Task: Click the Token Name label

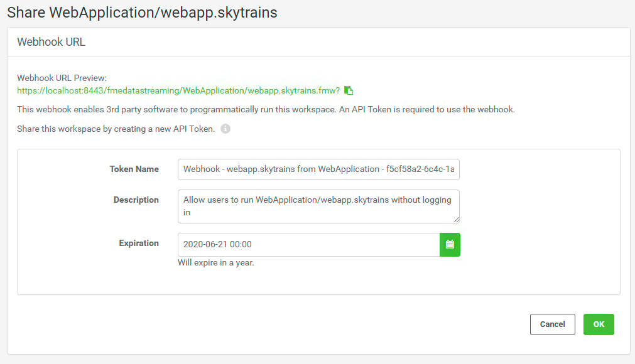Action: (x=134, y=169)
